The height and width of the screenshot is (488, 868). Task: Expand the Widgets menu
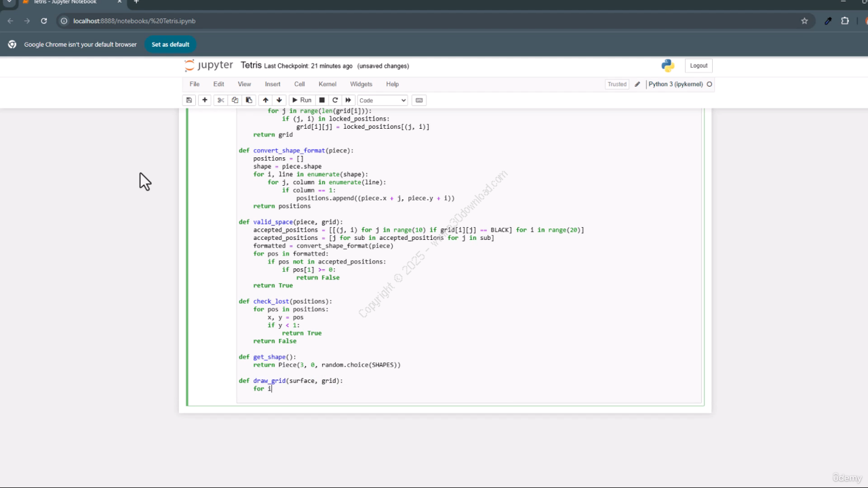point(361,84)
